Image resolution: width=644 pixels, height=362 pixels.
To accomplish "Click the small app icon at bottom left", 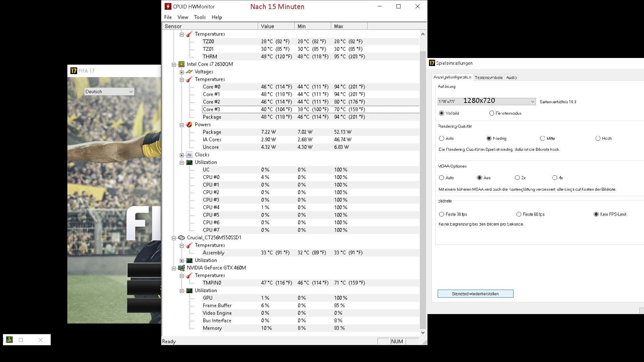I will (x=9, y=340).
